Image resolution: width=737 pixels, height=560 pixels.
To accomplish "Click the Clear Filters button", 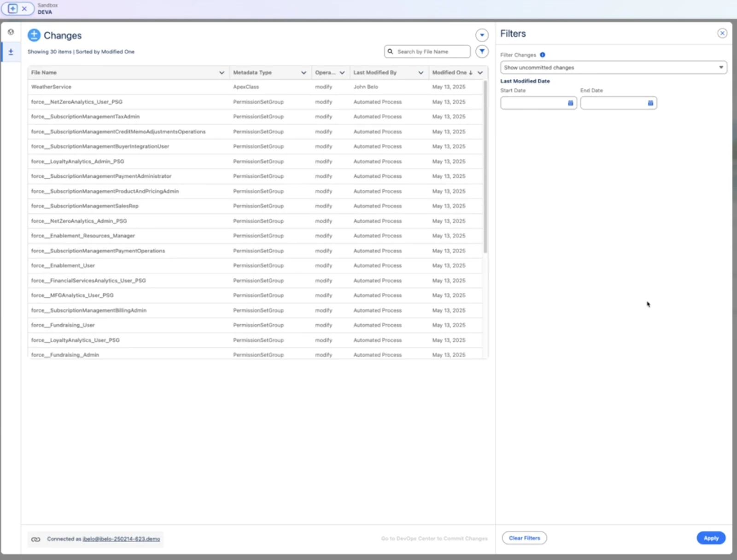I will [524, 538].
